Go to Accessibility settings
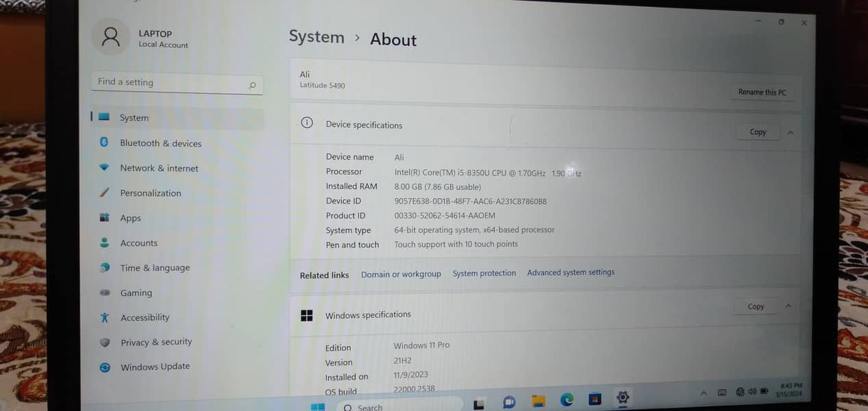The image size is (868, 411). click(145, 317)
